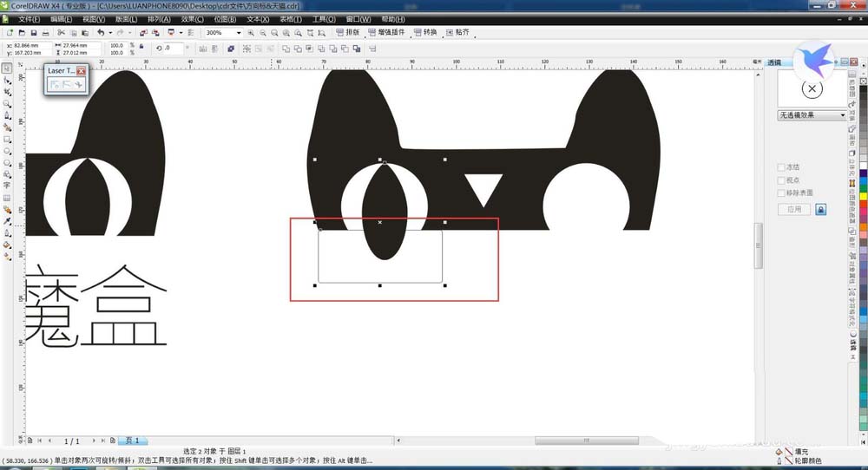Select the Smart Fill tool in the toolbox
868x470 pixels.
click(x=7, y=127)
